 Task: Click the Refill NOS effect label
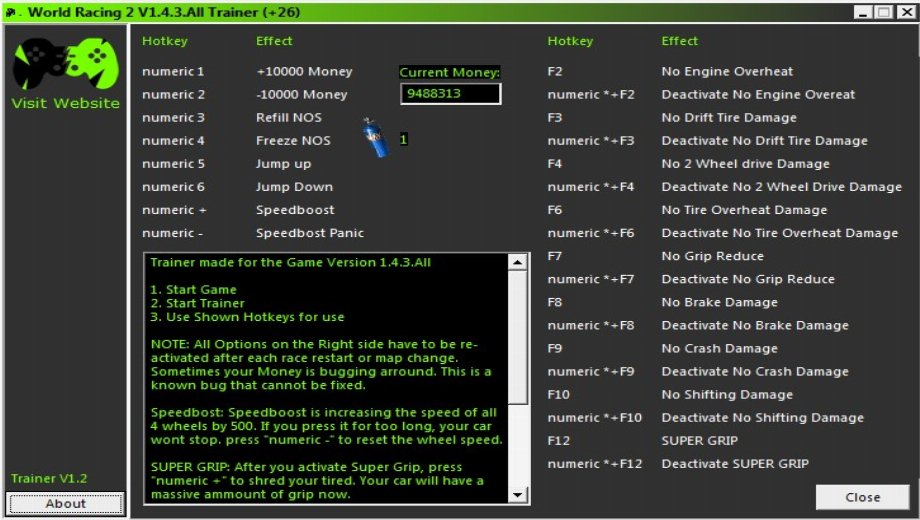pos(289,117)
